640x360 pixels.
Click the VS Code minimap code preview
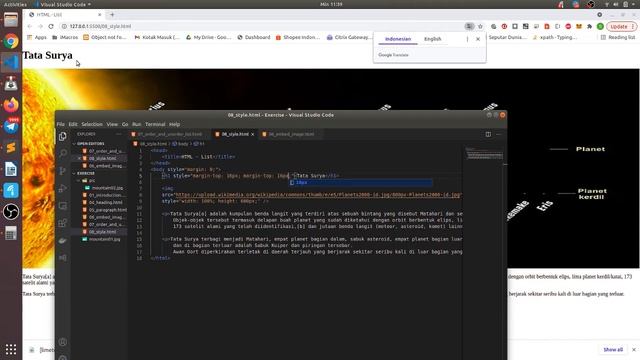[x=484, y=154]
